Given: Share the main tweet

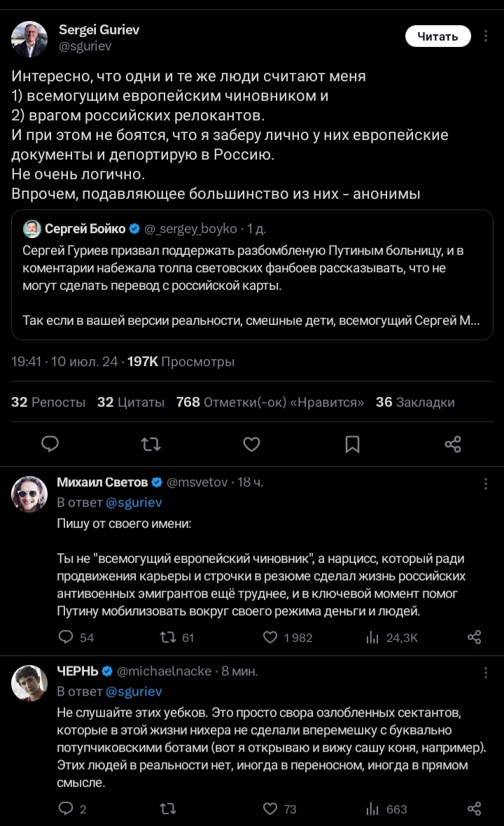Looking at the screenshot, I should (x=453, y=444).
